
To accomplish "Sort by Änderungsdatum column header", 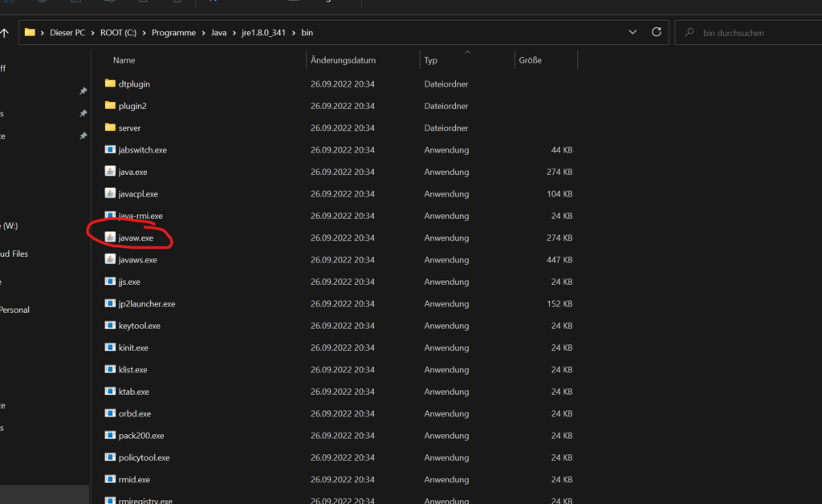I will [x=343, y=60].
